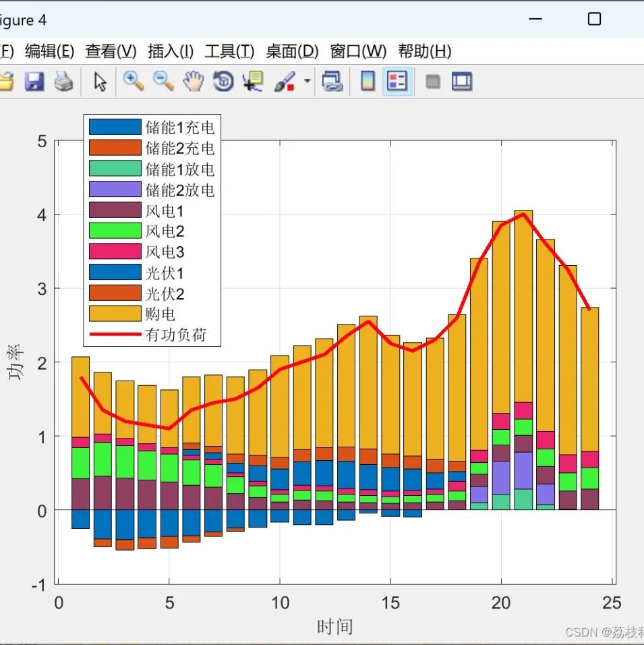Click the y-axis tick label -1
This screenshot has width=644, height=645.
click(39, 585)
